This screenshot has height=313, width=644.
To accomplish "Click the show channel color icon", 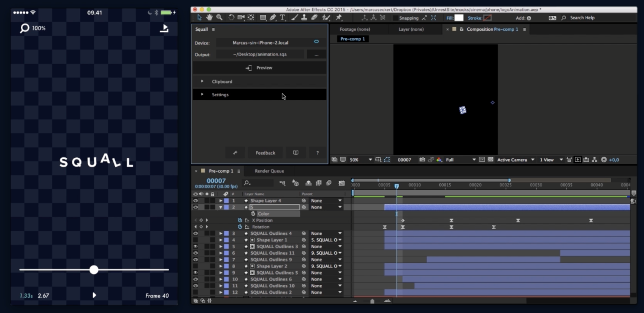I will 439,160.
